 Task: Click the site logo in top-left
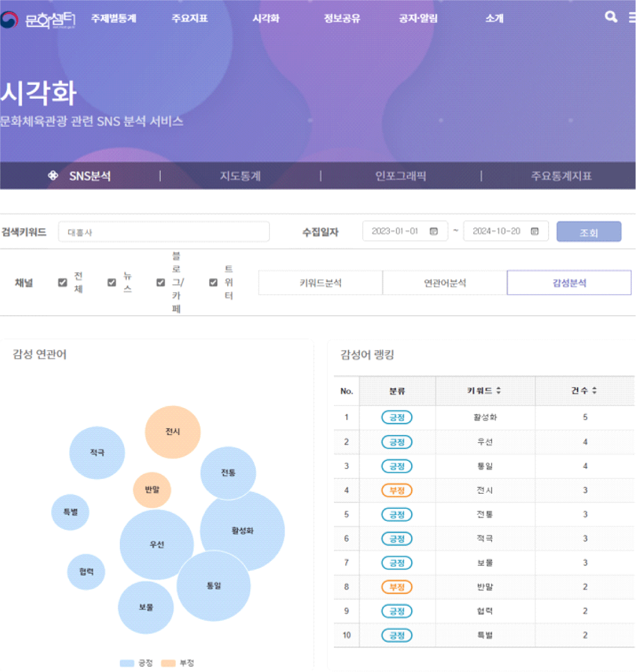coord(38,20)
